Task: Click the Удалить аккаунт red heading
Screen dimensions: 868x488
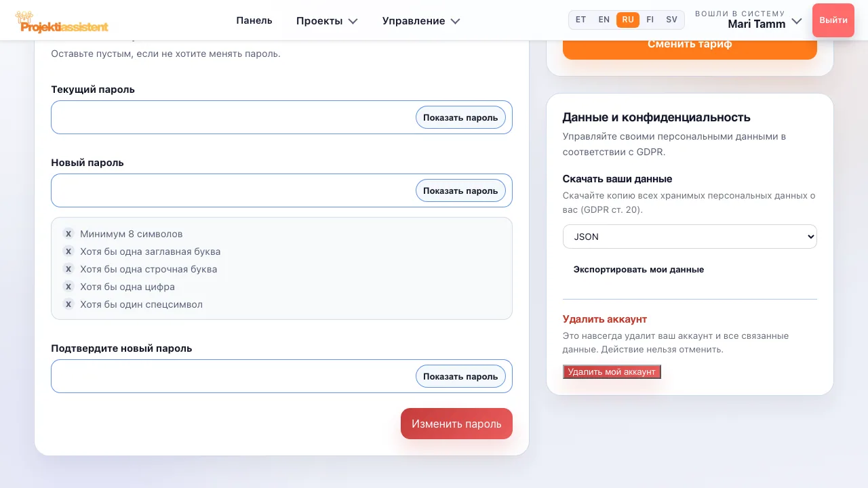Action: [605, 319]
